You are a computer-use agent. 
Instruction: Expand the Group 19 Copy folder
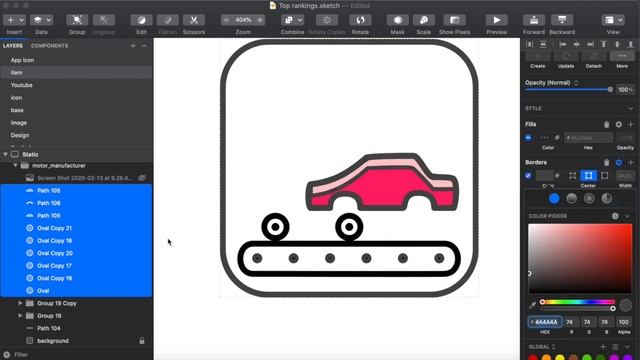tap(20, 303)
